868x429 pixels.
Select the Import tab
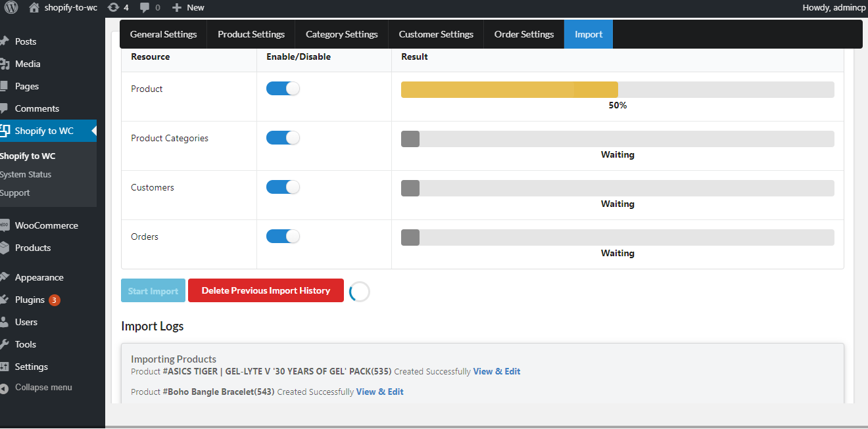(x=589, y=34)
